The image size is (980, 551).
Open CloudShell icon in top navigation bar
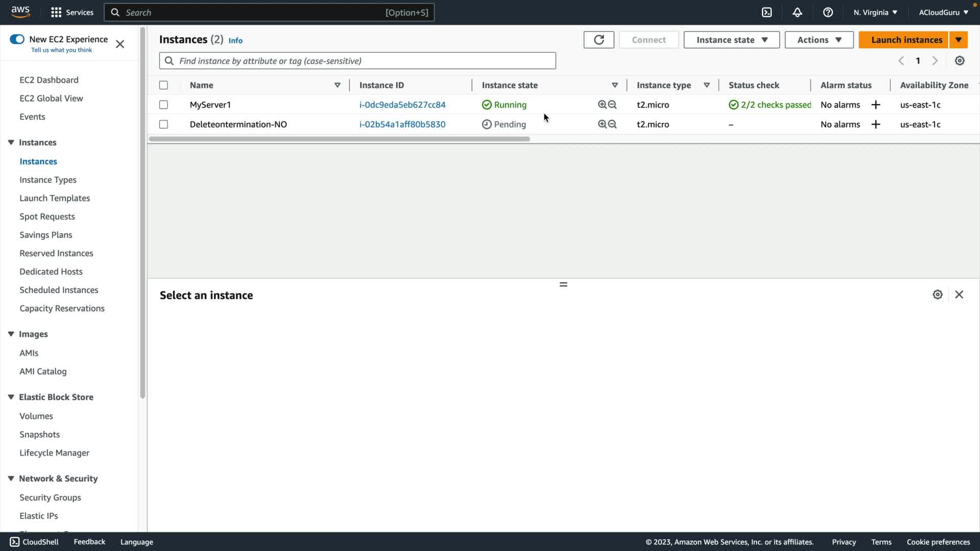point(767,12)
